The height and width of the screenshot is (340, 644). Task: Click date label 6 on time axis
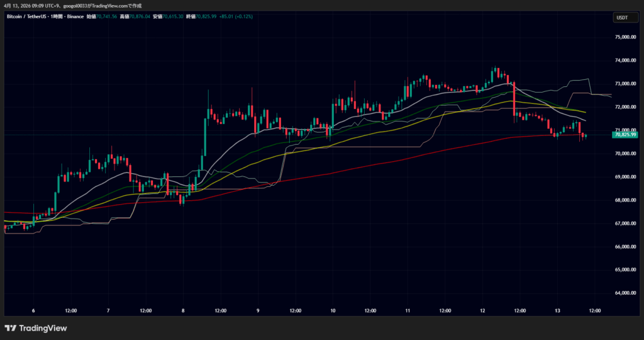point(33,311)
